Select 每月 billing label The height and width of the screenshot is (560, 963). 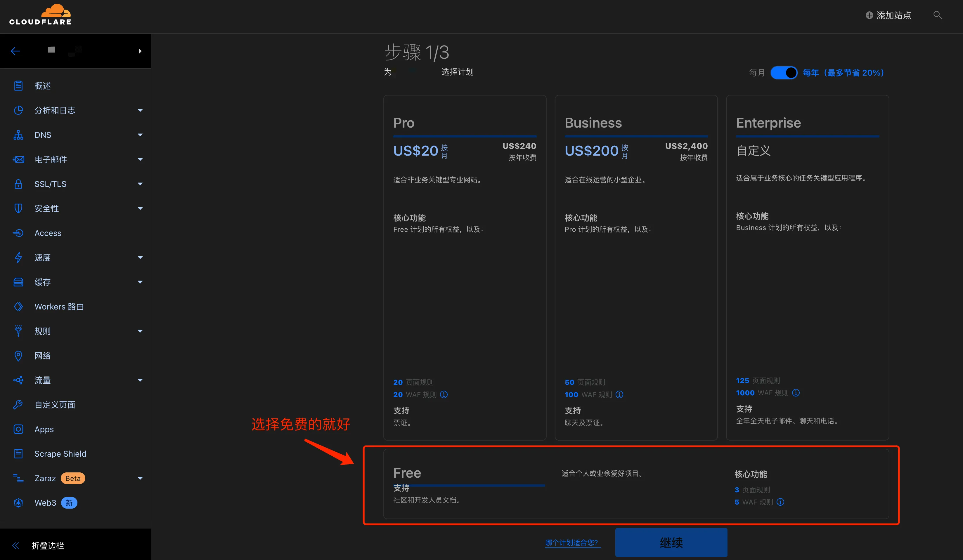(x=757, y=73)
